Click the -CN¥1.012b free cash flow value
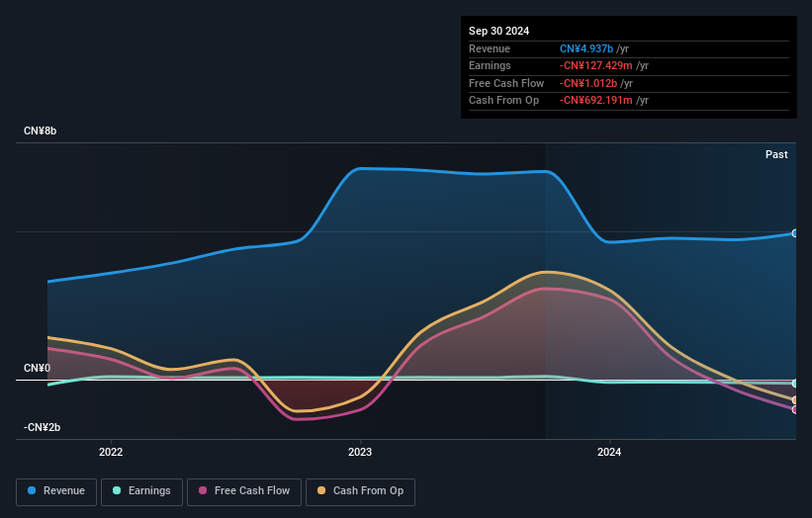812x518 pixels. click(x=587, y=83)
